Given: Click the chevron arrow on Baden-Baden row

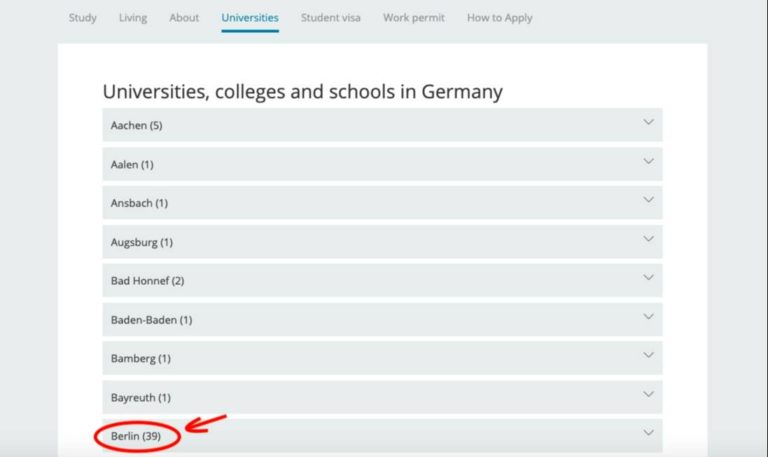Looking at the screenshot, I should click(648, 317).
